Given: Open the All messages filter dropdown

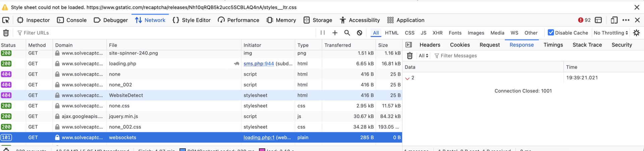Looking at the screenshot, I should point(423,56).
